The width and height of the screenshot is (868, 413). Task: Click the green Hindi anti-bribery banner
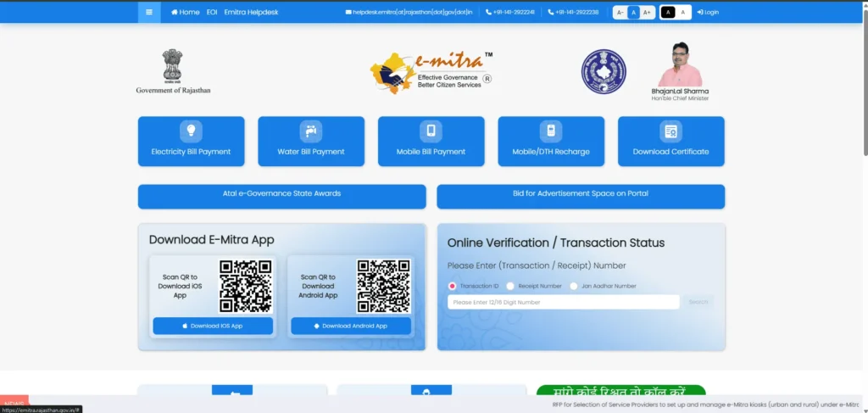[621, 390]
